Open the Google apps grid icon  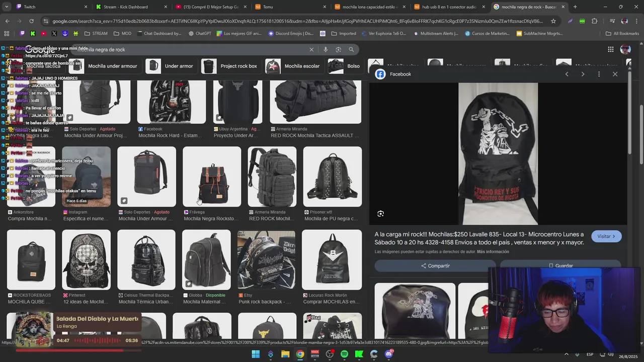tap(610, 49)
